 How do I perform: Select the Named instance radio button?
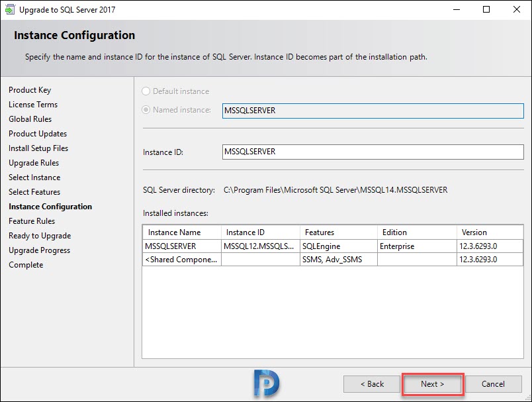tap(146, 110)
